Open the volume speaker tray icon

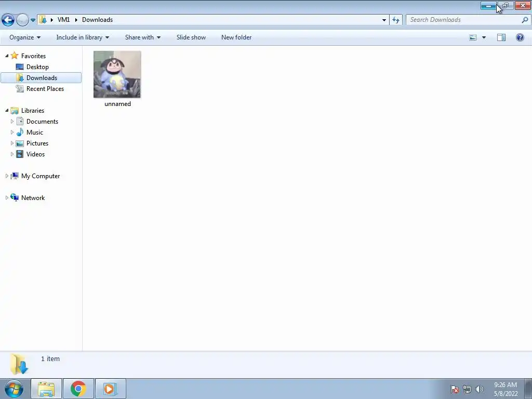pos(480,389)
